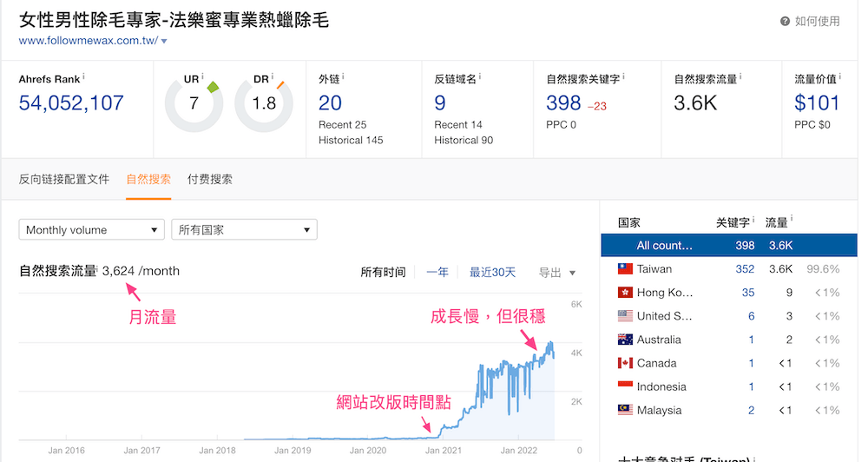Click the -23 keyword change value
Screen dimensions: 868x462
[597, 106]
